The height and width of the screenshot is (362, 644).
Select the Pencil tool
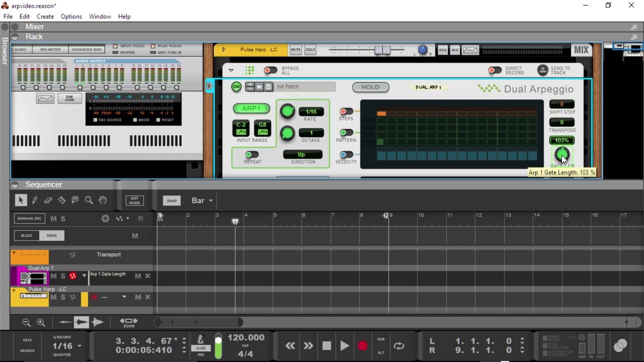(35, 200)
